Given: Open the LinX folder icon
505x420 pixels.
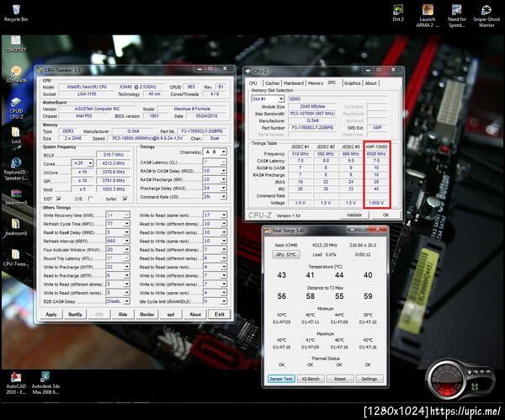Looking at the screenshot, I should pos(16,135).
